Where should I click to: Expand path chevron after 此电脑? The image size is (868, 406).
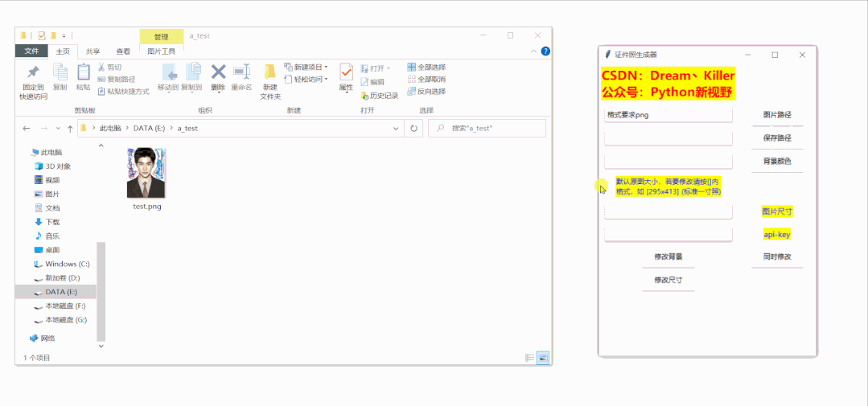point(128,129)
